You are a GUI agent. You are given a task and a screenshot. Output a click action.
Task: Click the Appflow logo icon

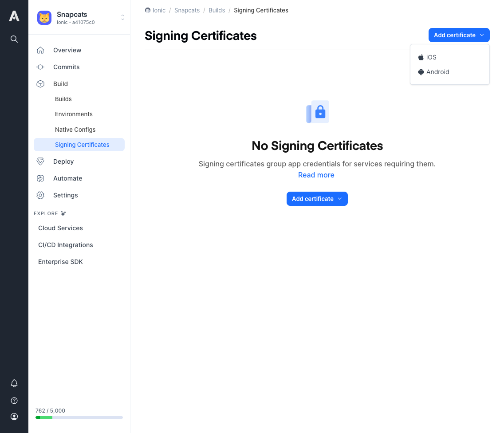14,16
